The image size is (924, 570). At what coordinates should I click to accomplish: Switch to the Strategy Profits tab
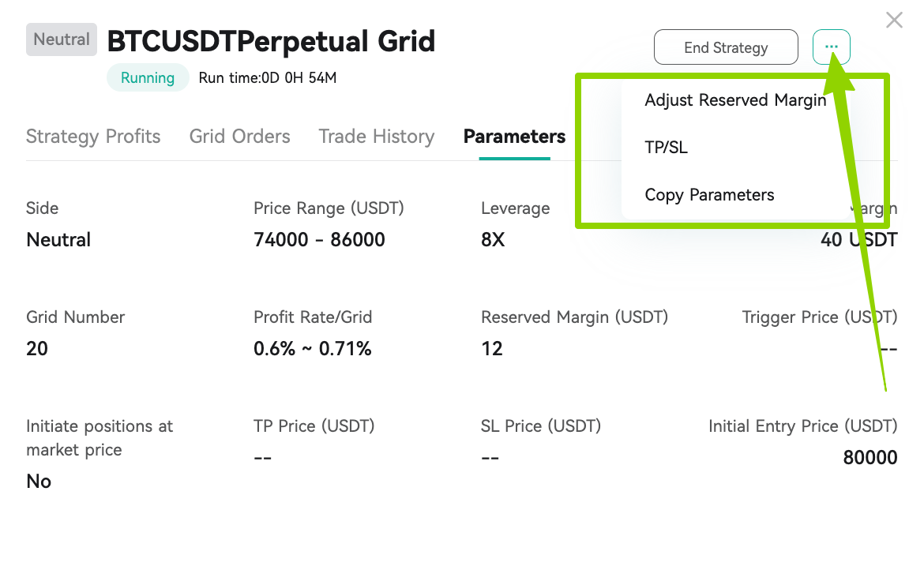93,137
